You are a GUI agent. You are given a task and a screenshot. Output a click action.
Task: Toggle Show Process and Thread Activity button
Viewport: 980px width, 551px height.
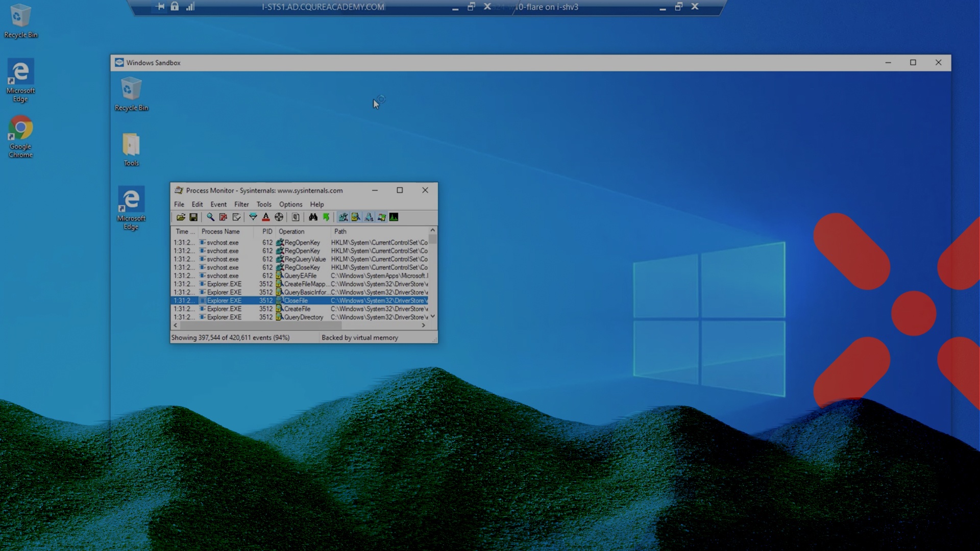click(x=381, y=217)
